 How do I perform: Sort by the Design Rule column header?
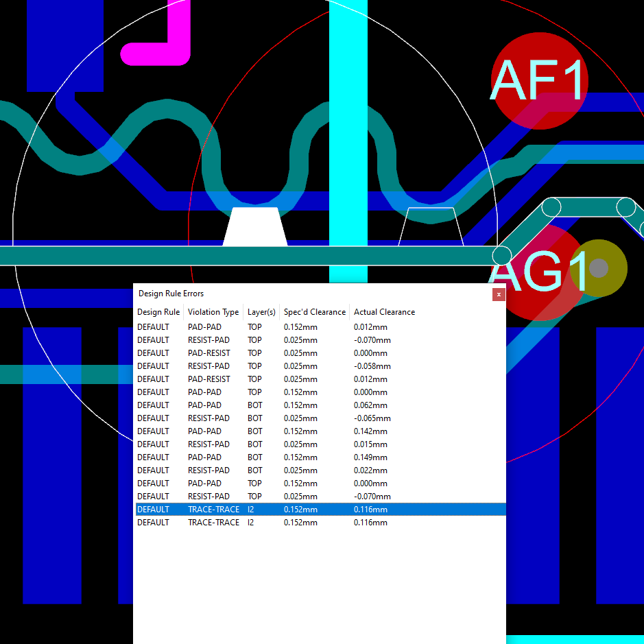tap(158, 312)
